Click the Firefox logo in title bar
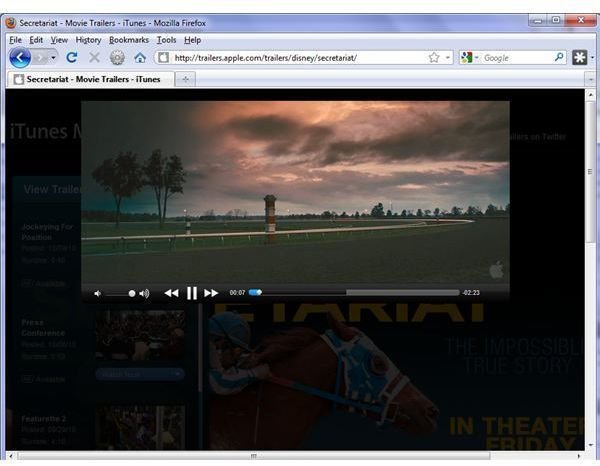Screen dimensions: 600x466 point(10,23)
